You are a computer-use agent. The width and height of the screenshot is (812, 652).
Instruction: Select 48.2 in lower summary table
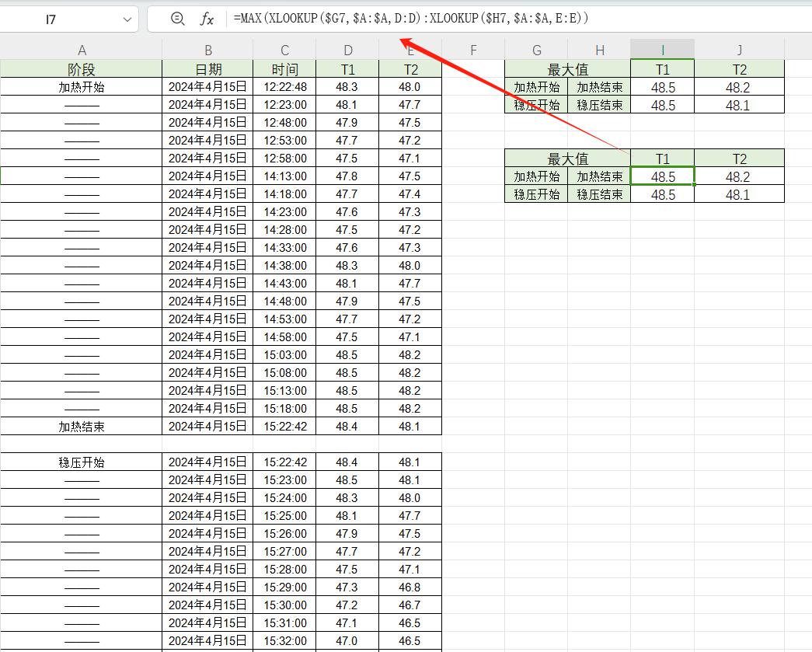[x=740, y=176]
